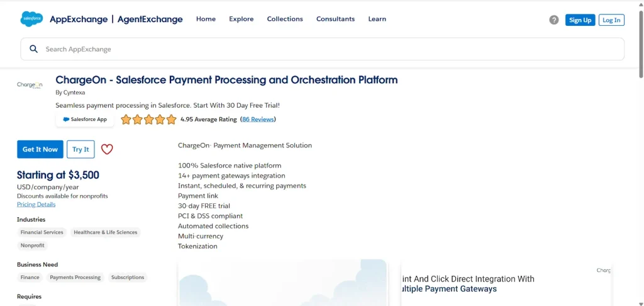Open the help question mark icon
644x306 pixels.
553,20
